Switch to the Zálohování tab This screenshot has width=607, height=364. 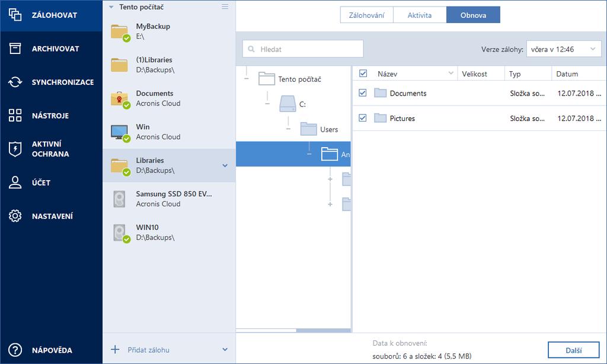point(366,15)
